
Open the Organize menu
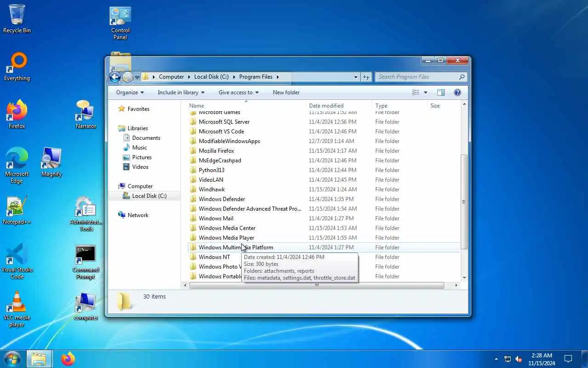tap(130, 92)
